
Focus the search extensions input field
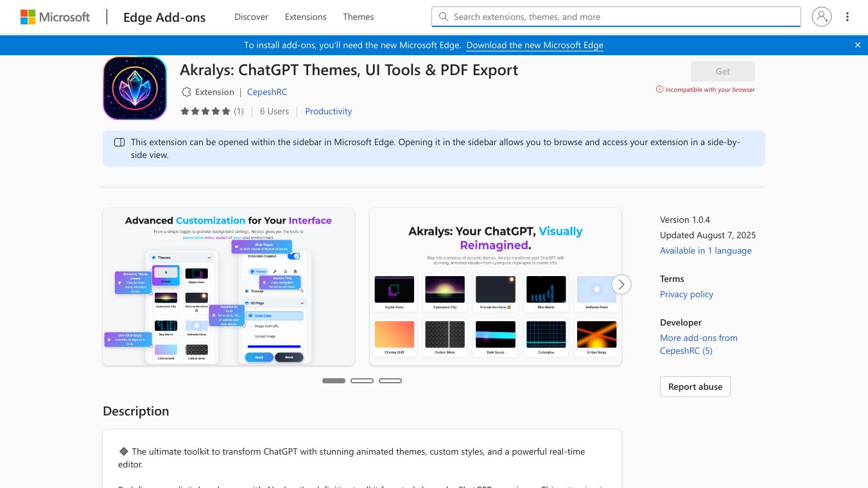point(616,17)
